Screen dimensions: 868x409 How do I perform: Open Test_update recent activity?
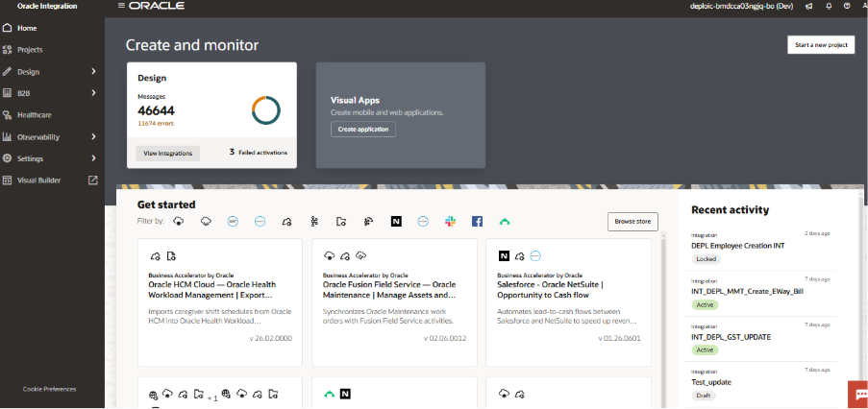pos(711,382)
